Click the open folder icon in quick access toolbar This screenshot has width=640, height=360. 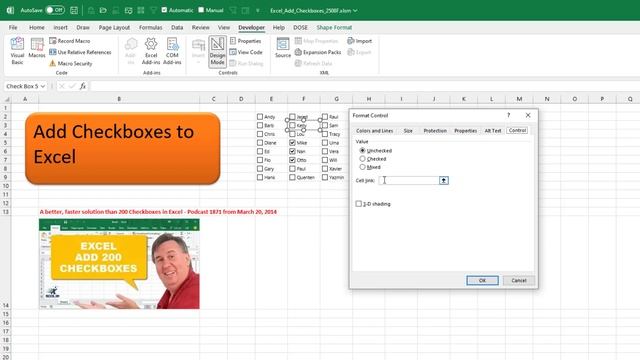(x=103, y=10)
